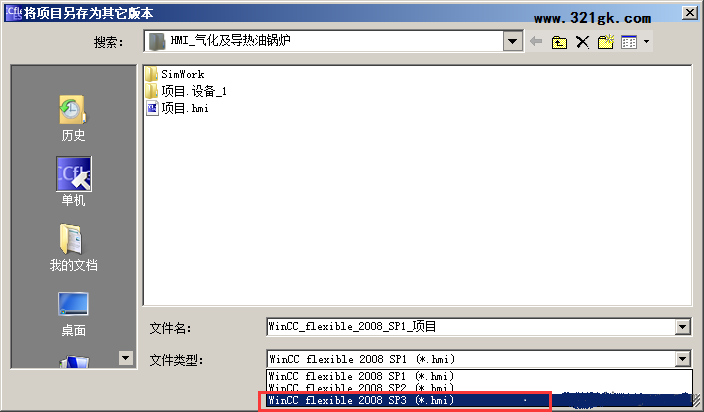The image size is (704, 412).
Task: Open the 我的文档 folder shortcut
Action: point(73,247)
